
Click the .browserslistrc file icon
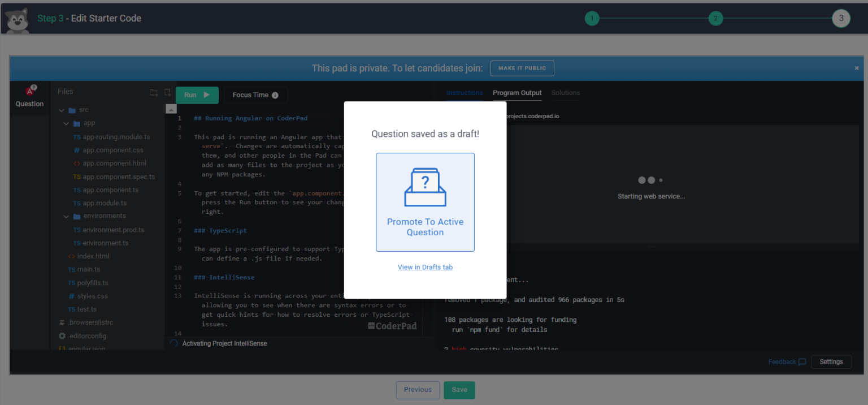(x=61, y=322)
